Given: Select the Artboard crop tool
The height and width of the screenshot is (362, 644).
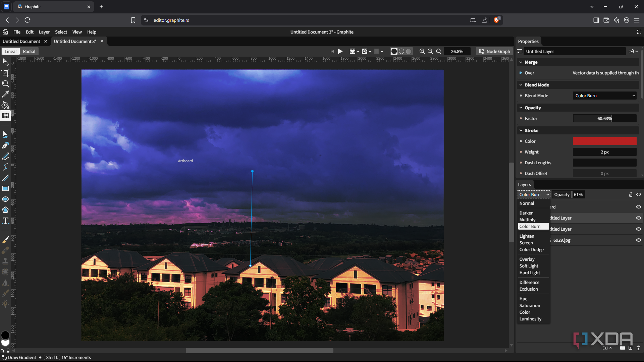Looking at the screenshot, I should tap(5, 73).
